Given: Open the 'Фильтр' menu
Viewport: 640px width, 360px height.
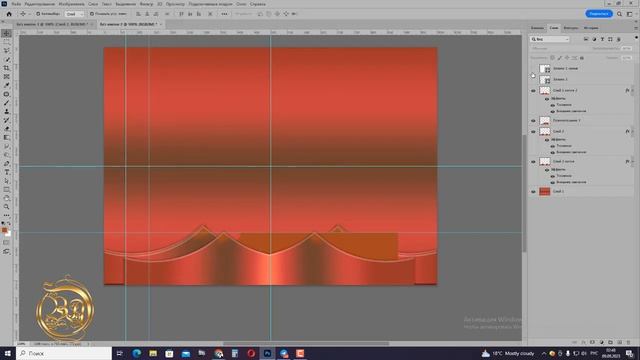Looking at the screenshot, I should (x=147, y=4).
